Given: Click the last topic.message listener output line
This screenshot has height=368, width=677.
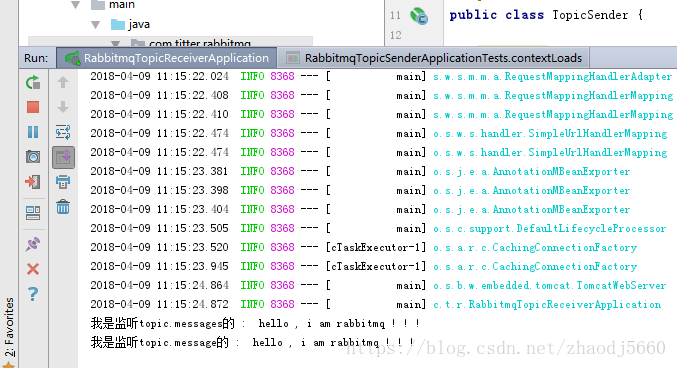Looking at the screenshot, I should click(x=252, y=343).
